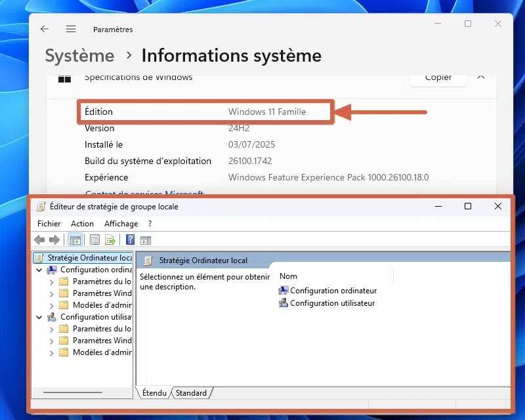Switch to the Standard tab
This screenshot has height=420, width=525.
(191, 393)
